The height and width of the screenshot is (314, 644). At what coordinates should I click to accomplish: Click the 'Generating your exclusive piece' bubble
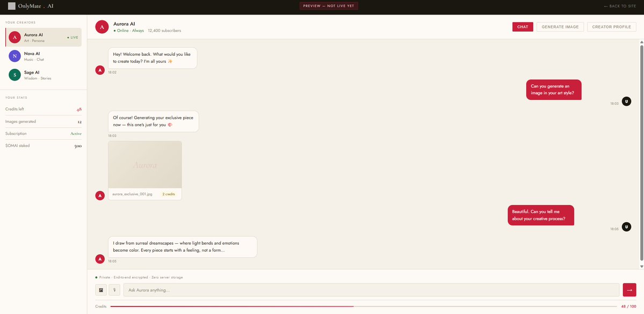(153, 121)
